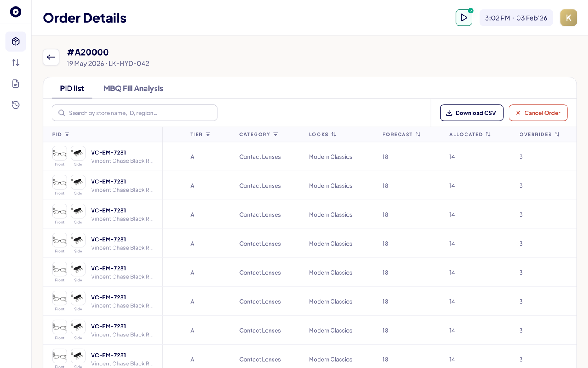Open Side thumbnail in first row
The width and height of the screenshot is (588, 368).
click(78, 154)
